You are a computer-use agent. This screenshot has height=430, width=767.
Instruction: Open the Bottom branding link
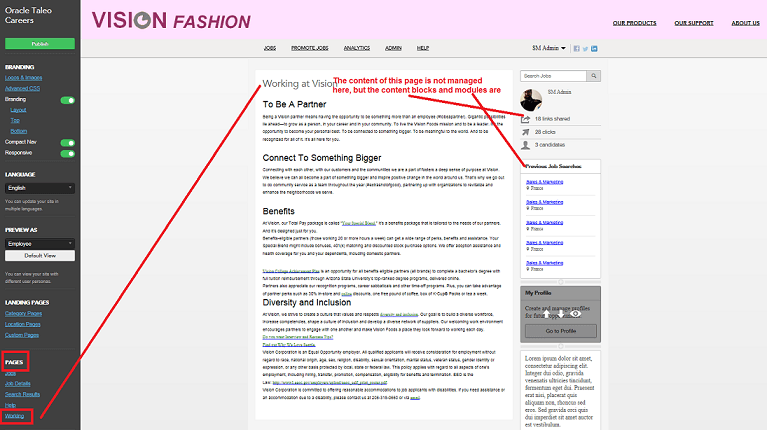[x=19, y=131]
